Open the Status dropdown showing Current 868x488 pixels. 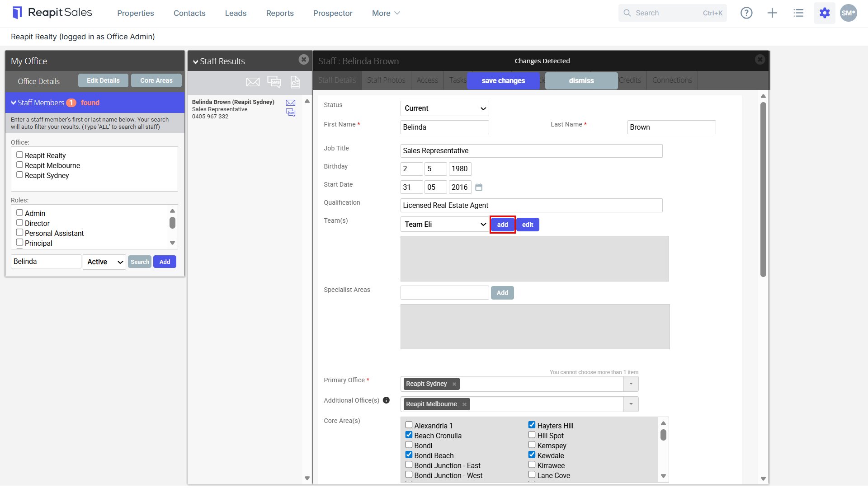tap(444, 108)
